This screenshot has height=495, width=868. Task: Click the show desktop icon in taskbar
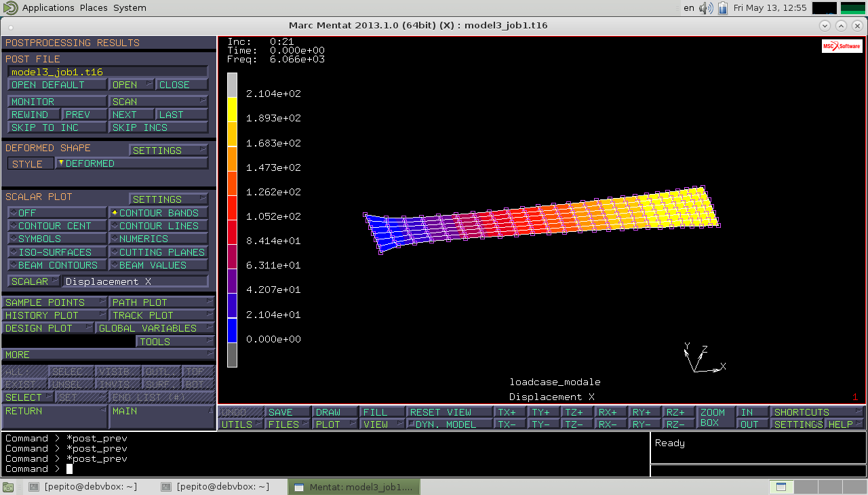click(8, 487)
